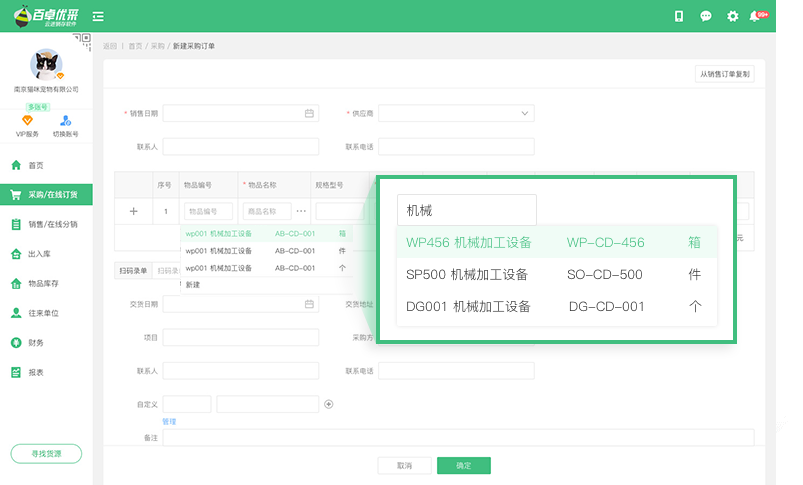The image size is (803, 485).
Task: Open the QR code icon near the avatar
Action: coord(82,42)
